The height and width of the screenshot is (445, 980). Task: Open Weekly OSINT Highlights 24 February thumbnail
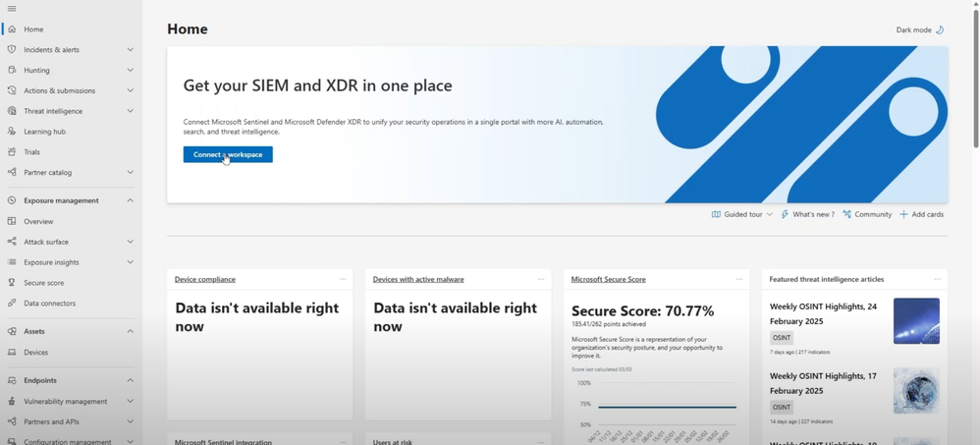coord(916,320)
